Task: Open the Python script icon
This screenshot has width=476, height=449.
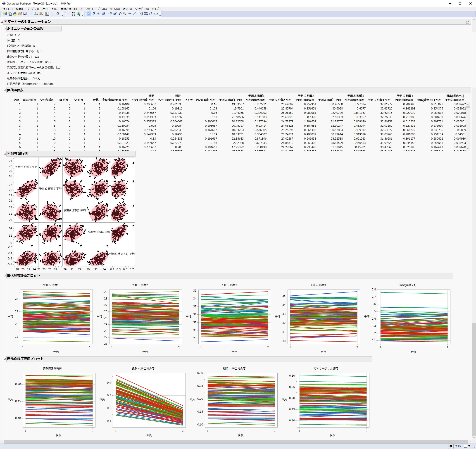Action: pyautogui.click(x=15, y=14)
